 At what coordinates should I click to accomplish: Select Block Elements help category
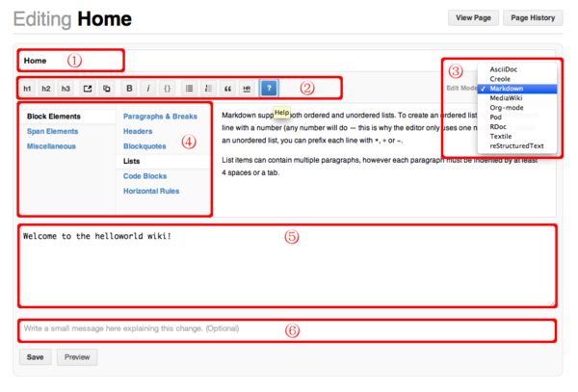click(67, 117)
